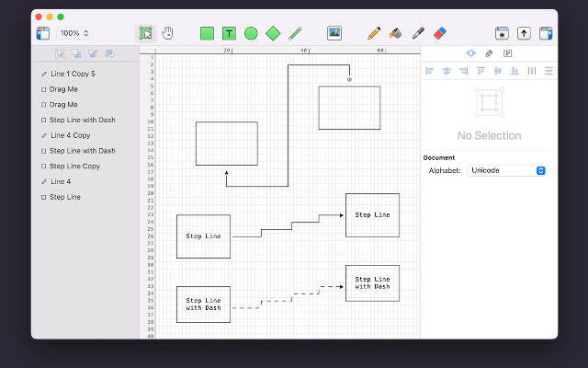Image resolution: width=588 pixels, height=368 pixels.
Task: Switch to the ruler style inspector tab
Action: [x=489, y=53]
